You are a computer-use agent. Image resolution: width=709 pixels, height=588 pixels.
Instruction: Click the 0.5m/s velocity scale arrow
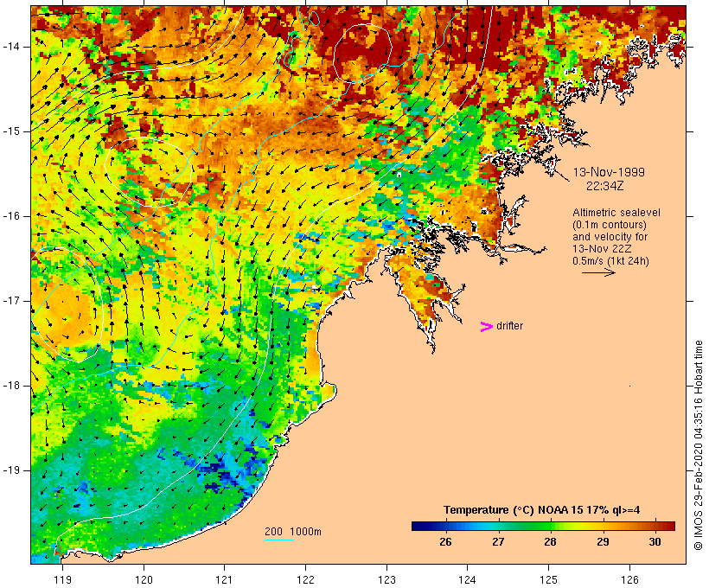[x=598, y=272]
